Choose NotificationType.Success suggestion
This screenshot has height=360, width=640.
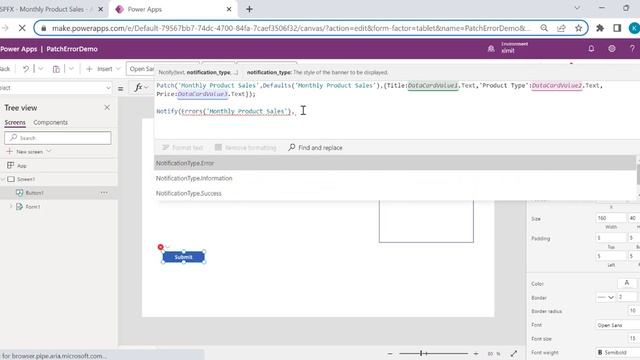[395, 193]
